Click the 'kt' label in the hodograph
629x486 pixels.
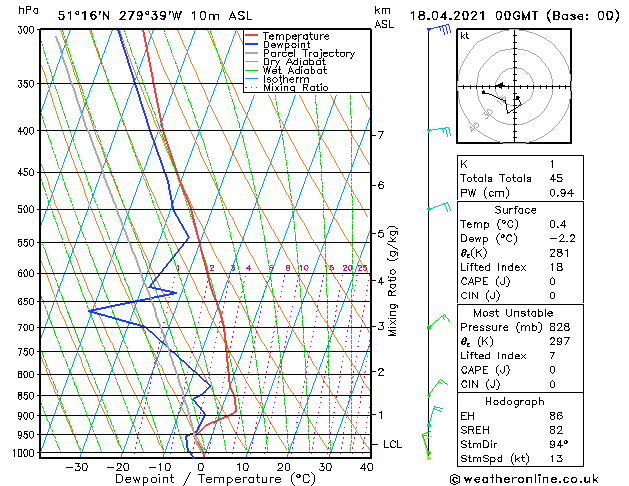[465, 36]
